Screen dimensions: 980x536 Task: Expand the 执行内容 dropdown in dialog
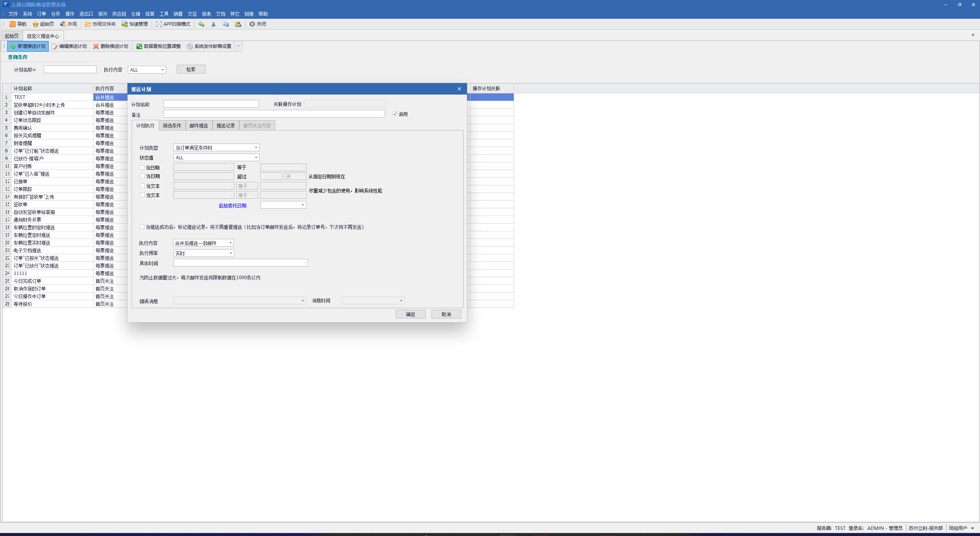coord(230,243)
